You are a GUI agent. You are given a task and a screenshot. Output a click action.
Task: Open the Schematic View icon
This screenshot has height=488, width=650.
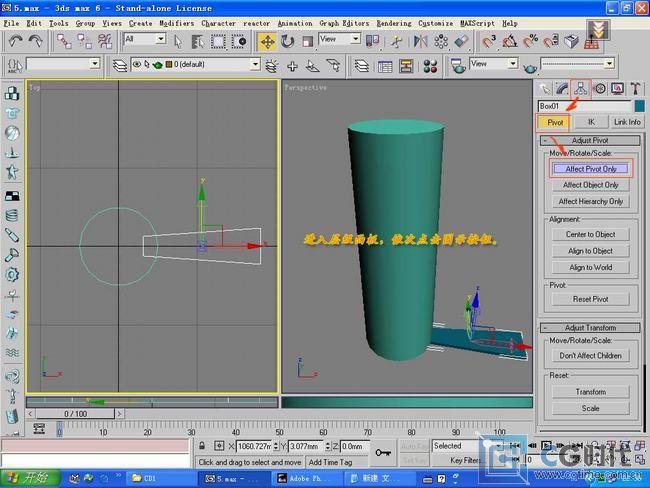[406, 66]
